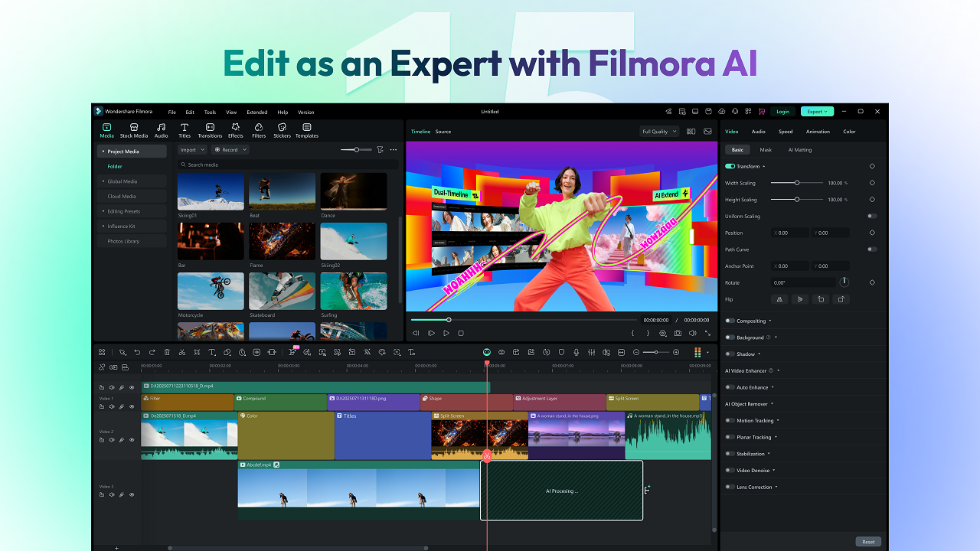Hide Video 2 track with eye icon
The width and height of the screenshot is (980, 551).
tap(132, 440)
